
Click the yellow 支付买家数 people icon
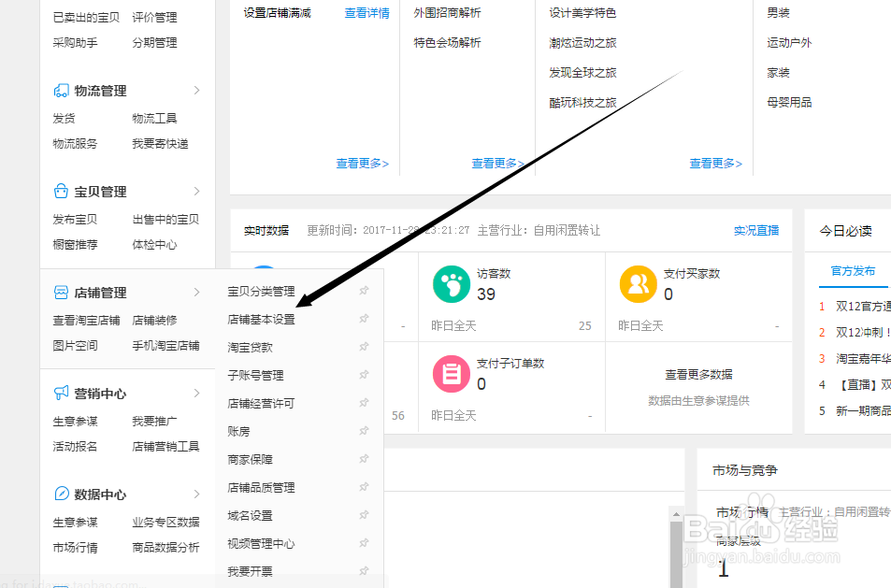coord(639,284)
